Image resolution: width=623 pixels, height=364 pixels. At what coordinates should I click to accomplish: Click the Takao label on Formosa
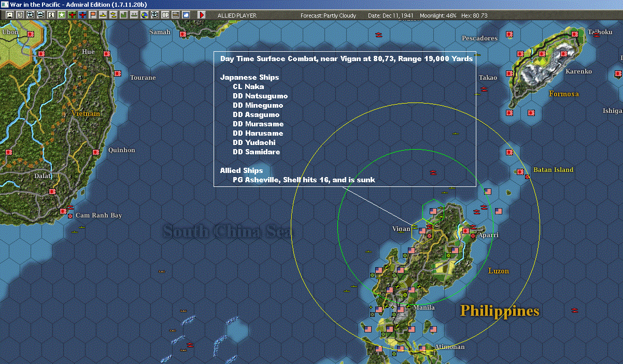(488, 78)
